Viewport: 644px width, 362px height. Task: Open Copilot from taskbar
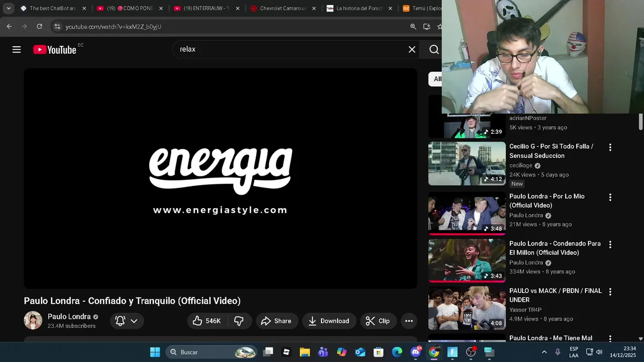[x=342, y=352]
